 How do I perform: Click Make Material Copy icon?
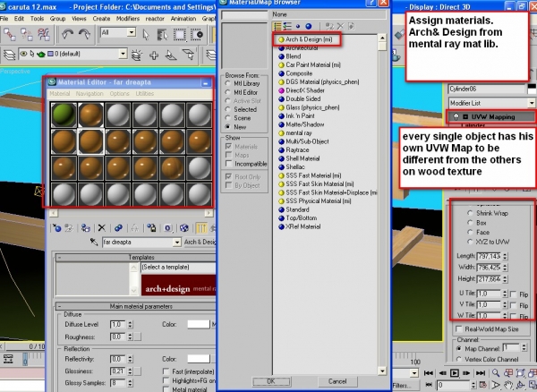pos(118,228)
